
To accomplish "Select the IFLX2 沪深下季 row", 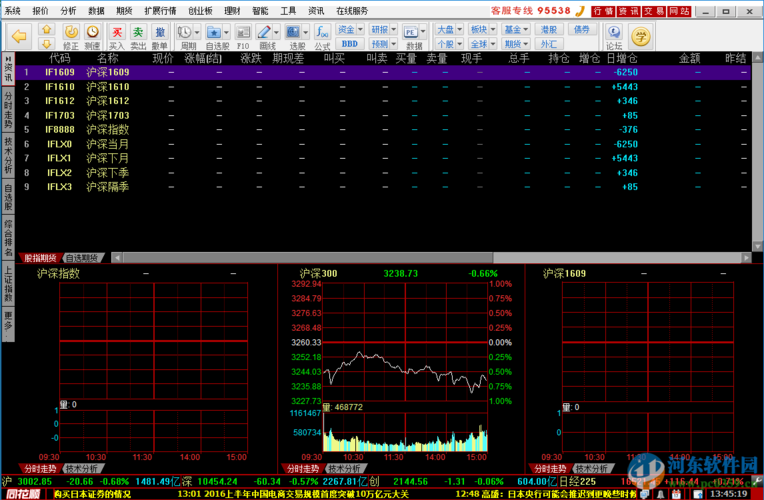I will tap(383, 173).
